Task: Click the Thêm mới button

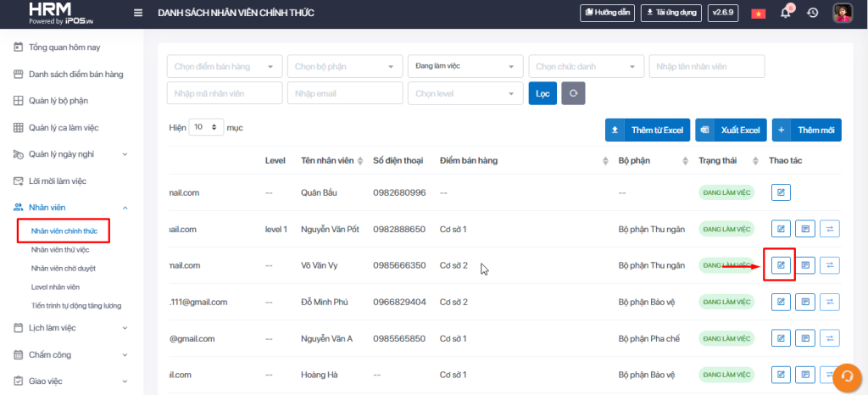Action: coord(806,130)
